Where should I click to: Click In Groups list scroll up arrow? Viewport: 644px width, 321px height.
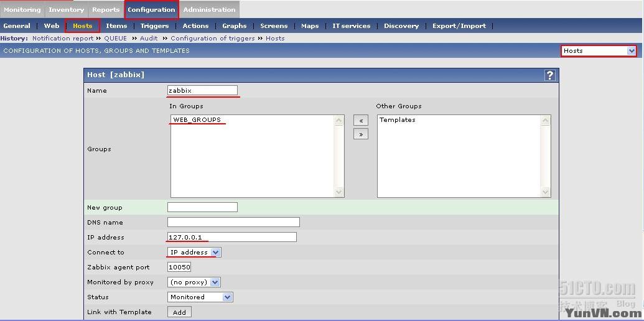(x=339, y=121)
